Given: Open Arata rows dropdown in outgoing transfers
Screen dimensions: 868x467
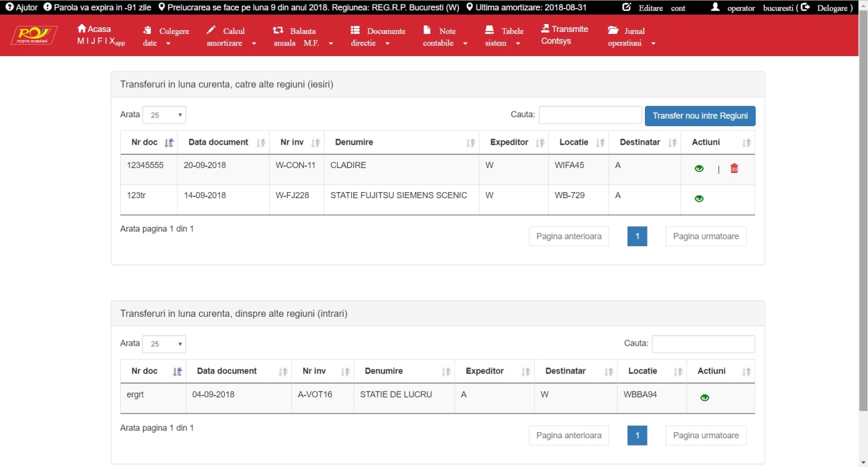Looking at the screenshot, I should pyautogui.click(x=164, y=115).
